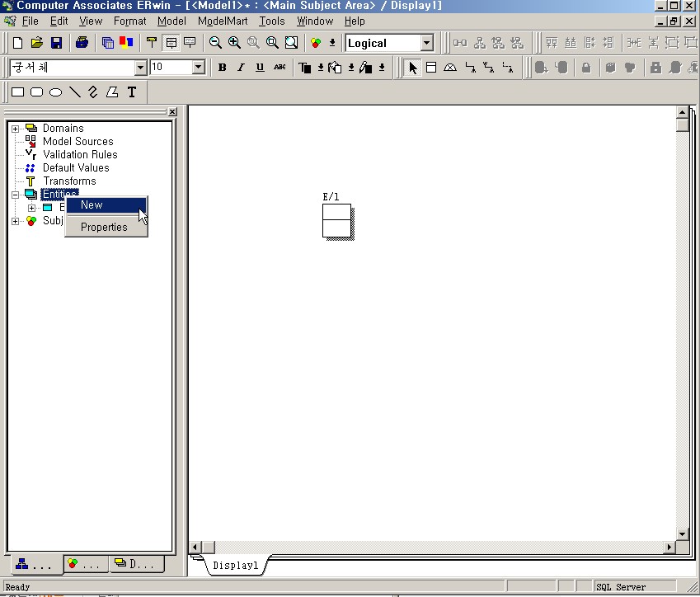
Task: Toggle Italic text formatting
Action: pos(241,68)
